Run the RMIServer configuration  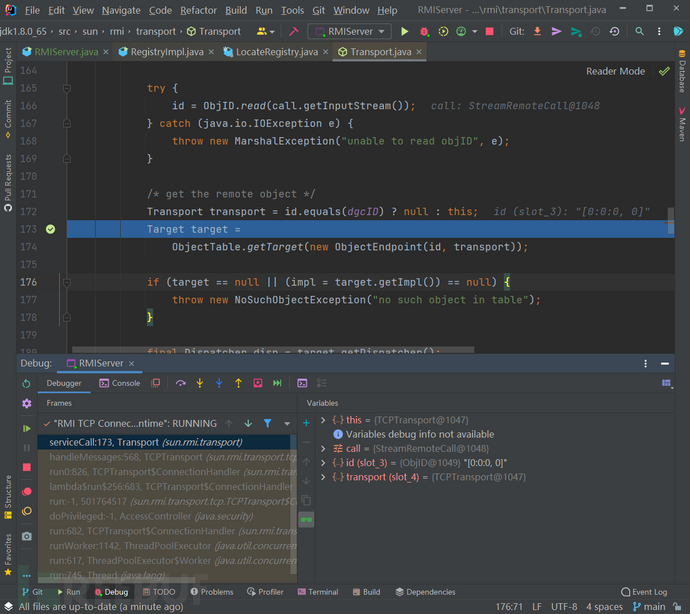coord(404,31)
